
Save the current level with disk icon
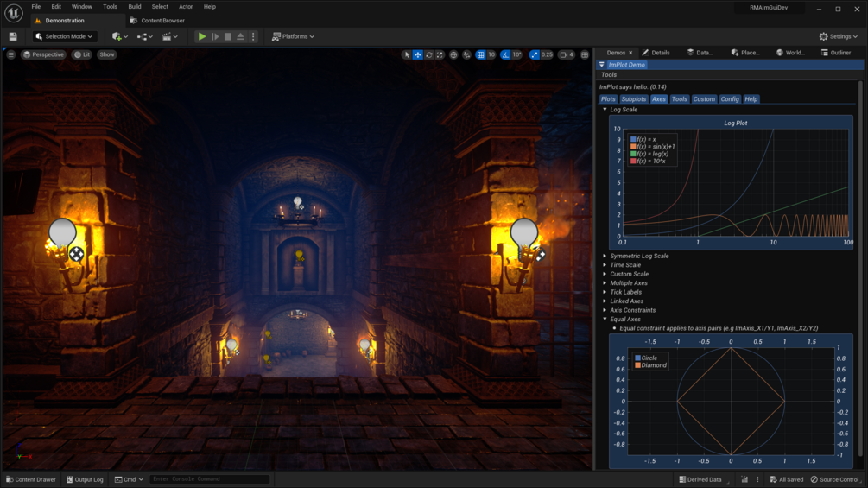[13, 36]
